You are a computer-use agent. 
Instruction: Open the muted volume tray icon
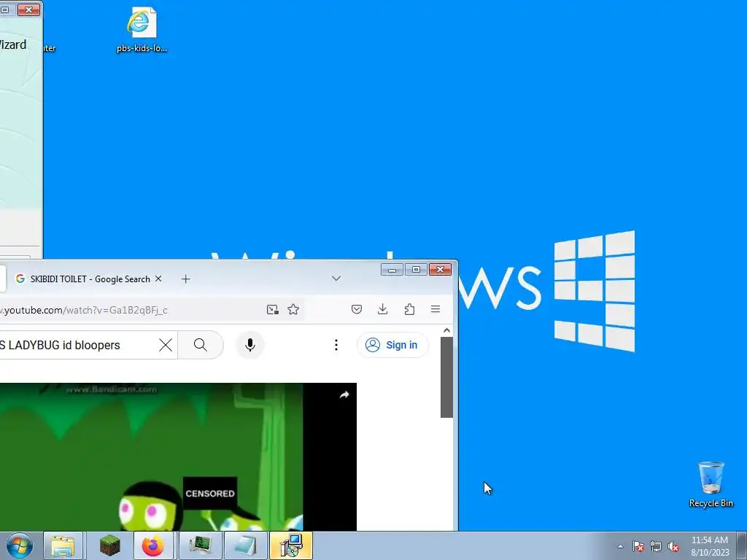tap(673, 546)
